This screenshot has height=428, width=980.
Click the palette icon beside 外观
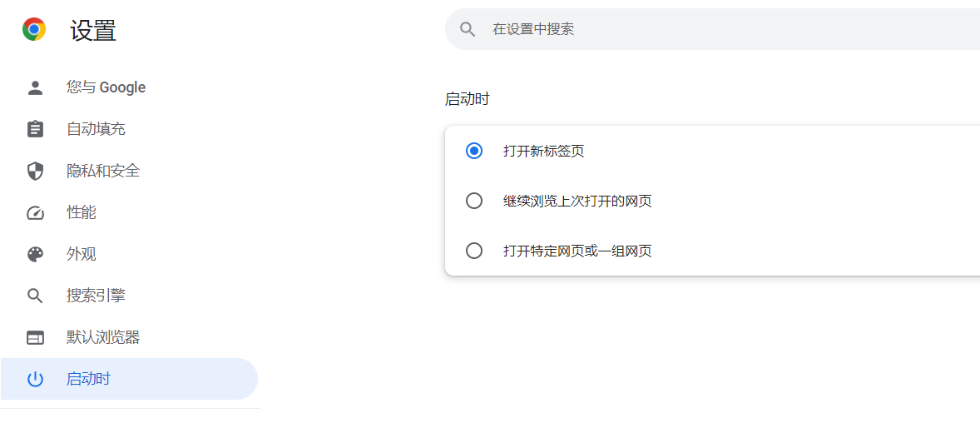(35, 254)
